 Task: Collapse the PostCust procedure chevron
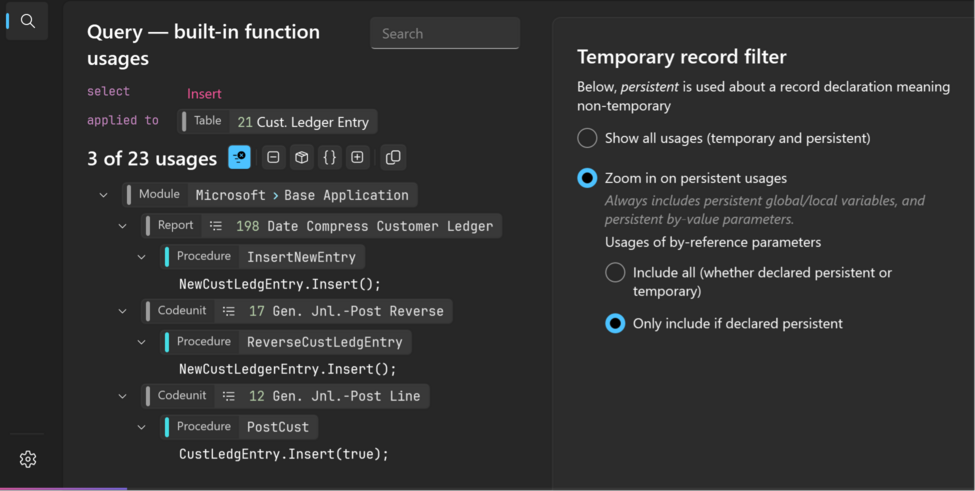coord(142,427)
